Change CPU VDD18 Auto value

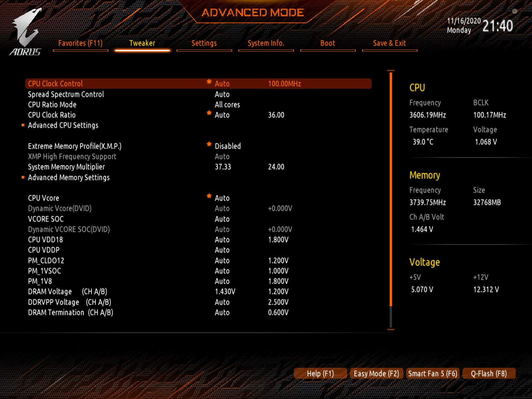click(222, 240)
